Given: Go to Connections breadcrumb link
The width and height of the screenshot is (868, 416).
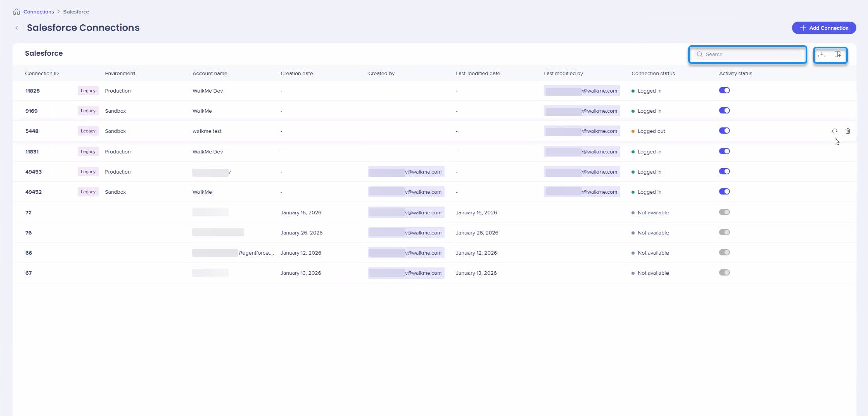Looking at the screenshot, I should click(38, 12).
